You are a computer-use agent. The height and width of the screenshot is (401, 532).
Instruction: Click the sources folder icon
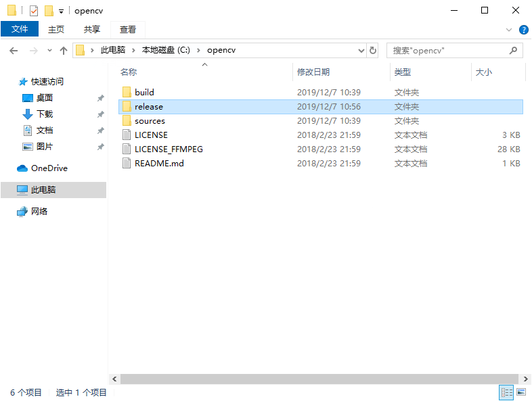[x=127, y=120]
